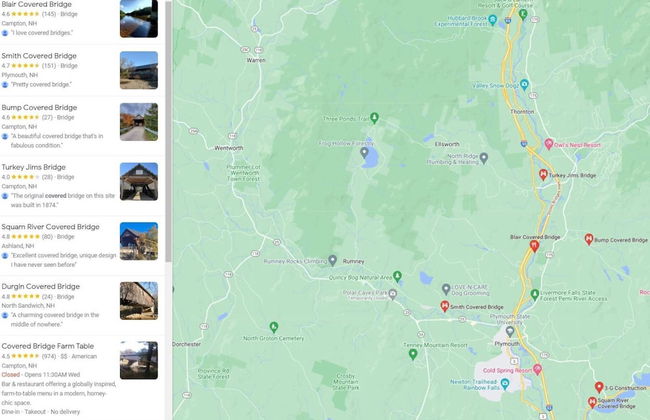Click the results list vertical scrollbar

pyautogui.click(x=168, y=131)
